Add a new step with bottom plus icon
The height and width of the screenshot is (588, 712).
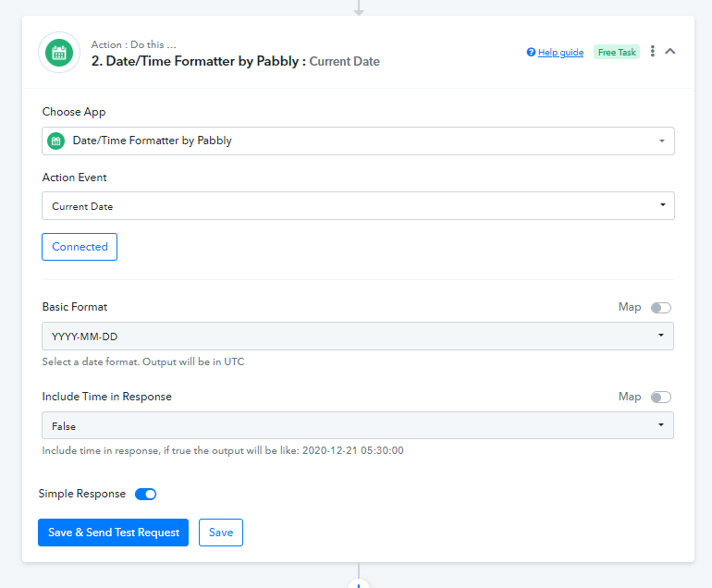coord(359,584)
